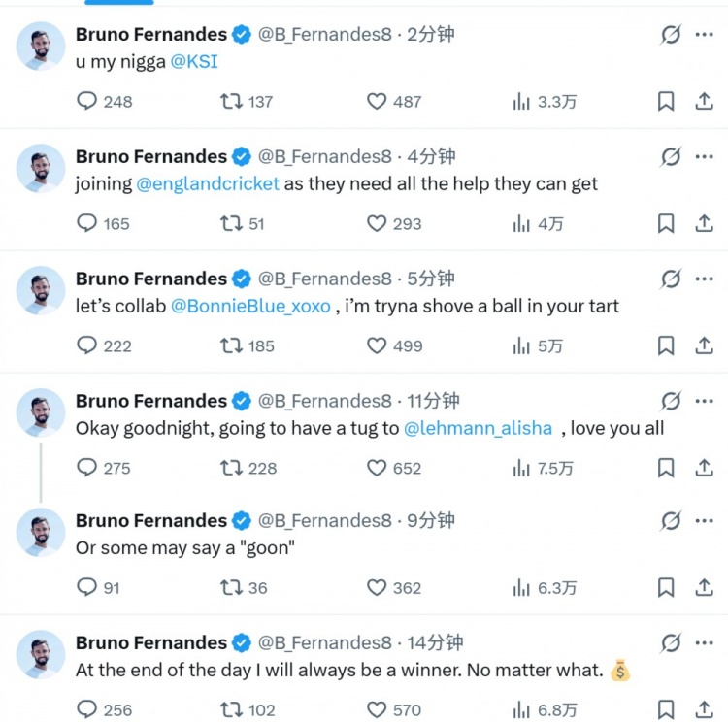The height and width of the screenshot is (722, 728).
Task: Repost the tweet with 36 reposts
Action: 232,587
